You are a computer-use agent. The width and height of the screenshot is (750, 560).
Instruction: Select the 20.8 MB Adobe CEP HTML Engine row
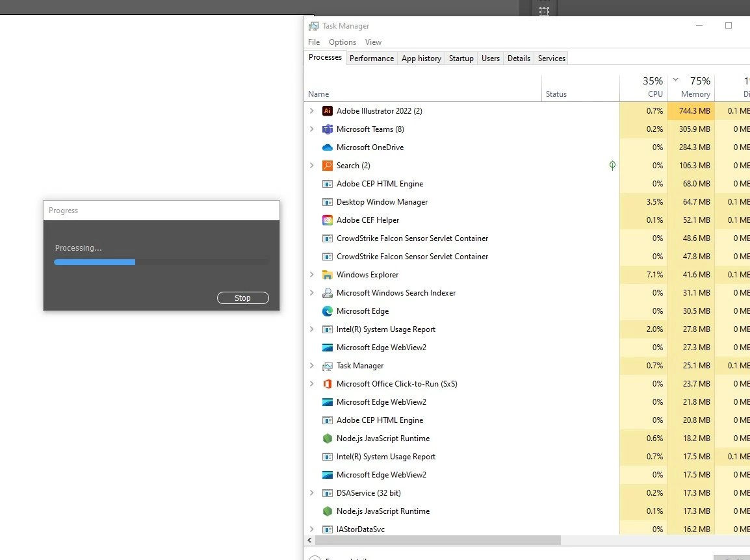pos(526,420)
